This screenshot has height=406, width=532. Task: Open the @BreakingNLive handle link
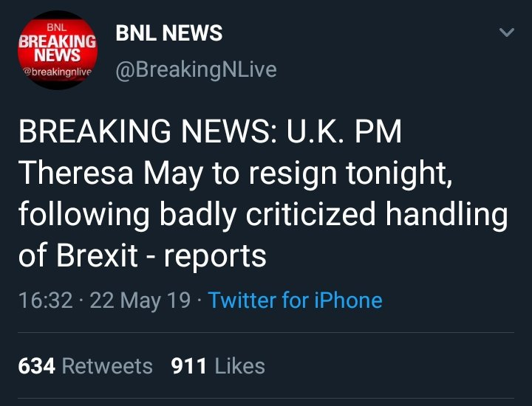point(196,69)
